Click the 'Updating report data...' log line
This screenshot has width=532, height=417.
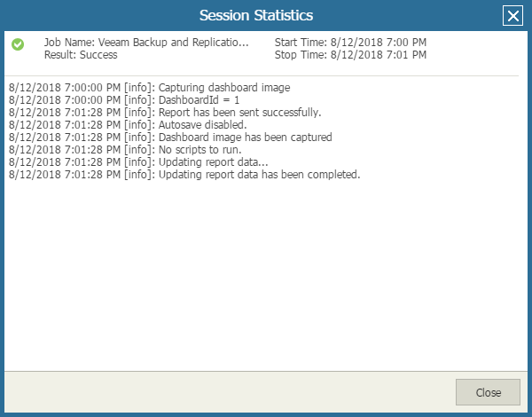138,162
